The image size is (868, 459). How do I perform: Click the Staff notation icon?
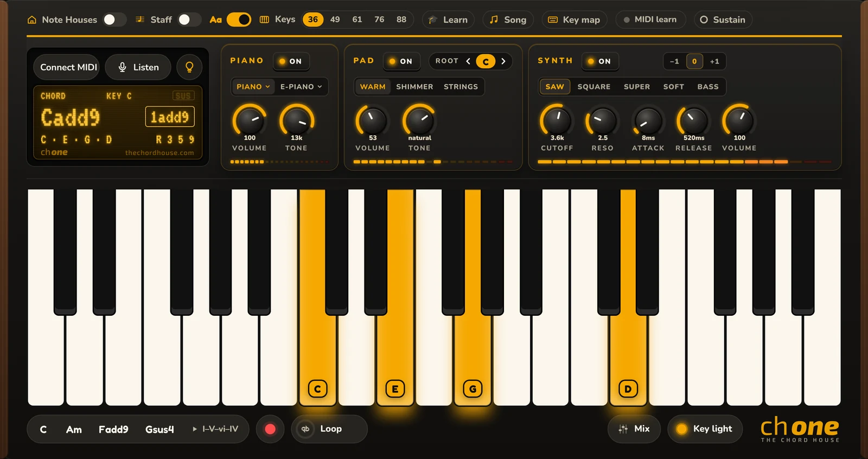click(x=140, y=20)
